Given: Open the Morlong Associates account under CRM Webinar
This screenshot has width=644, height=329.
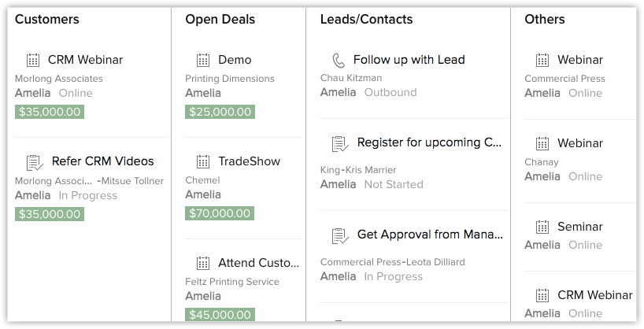Looking at the screenshot, I should coord(58,79).
